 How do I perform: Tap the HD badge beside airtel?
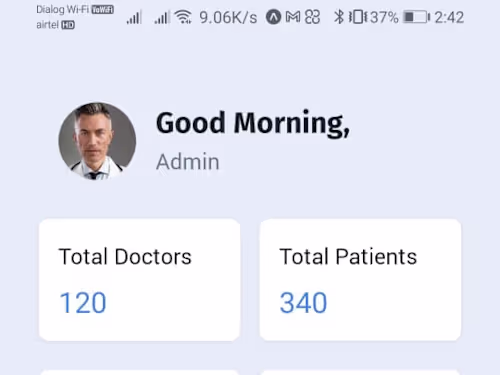[x=68, y=25]
